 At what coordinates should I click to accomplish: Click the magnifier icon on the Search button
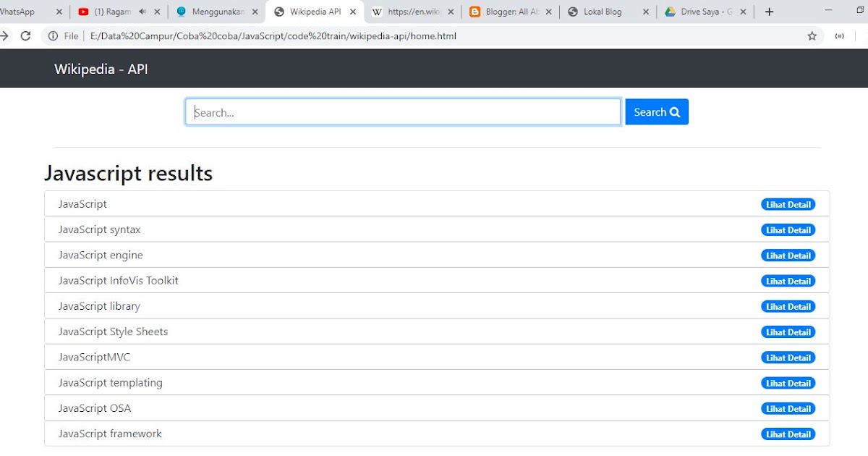(x=675, y=111)
